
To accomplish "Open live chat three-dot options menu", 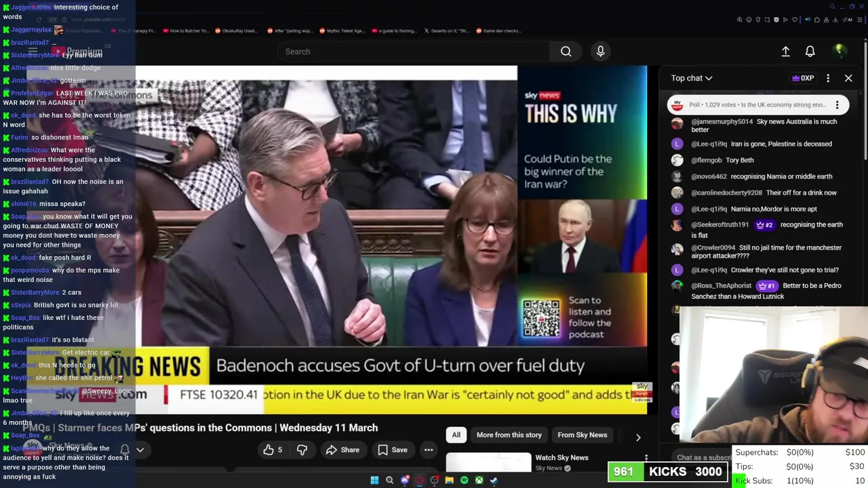I will coord(828,78).
